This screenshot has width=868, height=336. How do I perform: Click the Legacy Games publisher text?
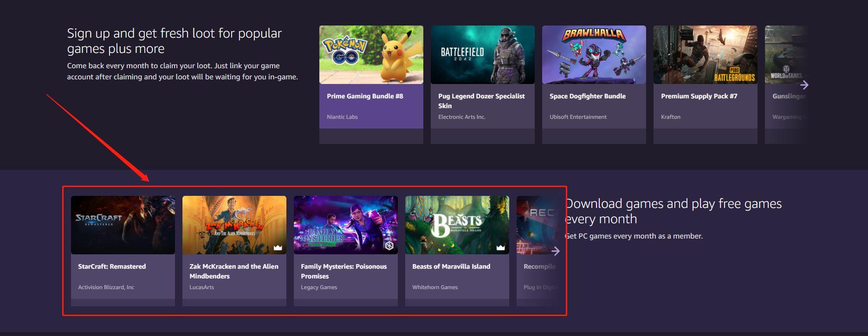(x=319, y=287)
